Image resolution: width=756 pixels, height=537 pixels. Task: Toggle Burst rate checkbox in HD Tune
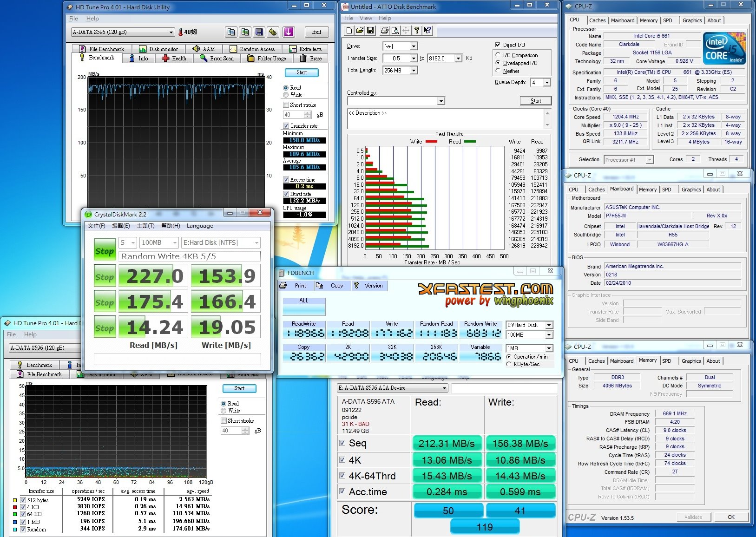[286, 194]
